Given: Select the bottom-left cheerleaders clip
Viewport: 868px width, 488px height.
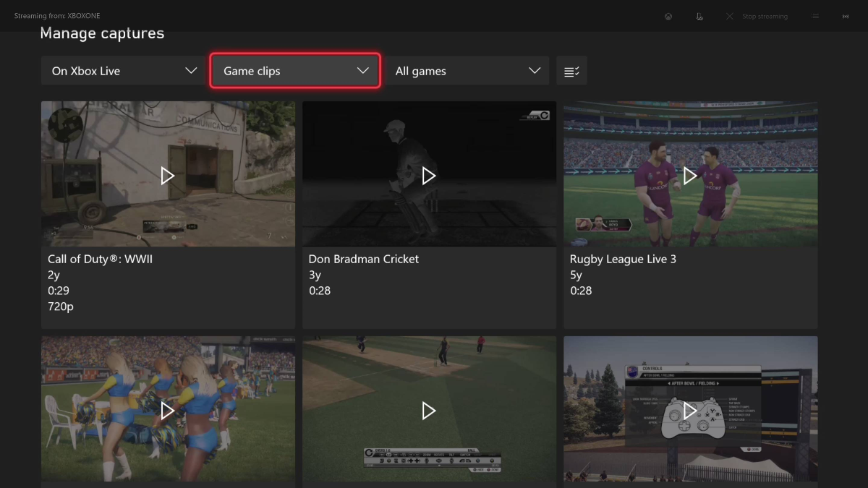Looking at the screenshot, I should coord(168,410).
